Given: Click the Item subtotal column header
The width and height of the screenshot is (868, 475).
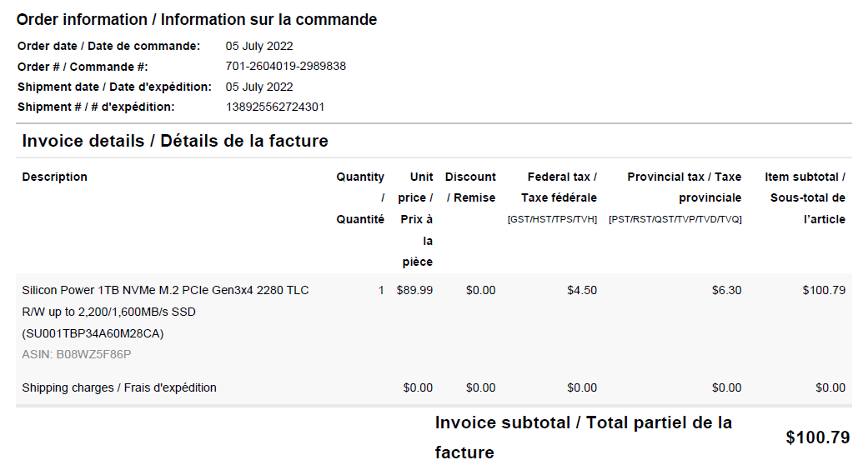Looking at the screenshot, I should click(x=805, y=198).
